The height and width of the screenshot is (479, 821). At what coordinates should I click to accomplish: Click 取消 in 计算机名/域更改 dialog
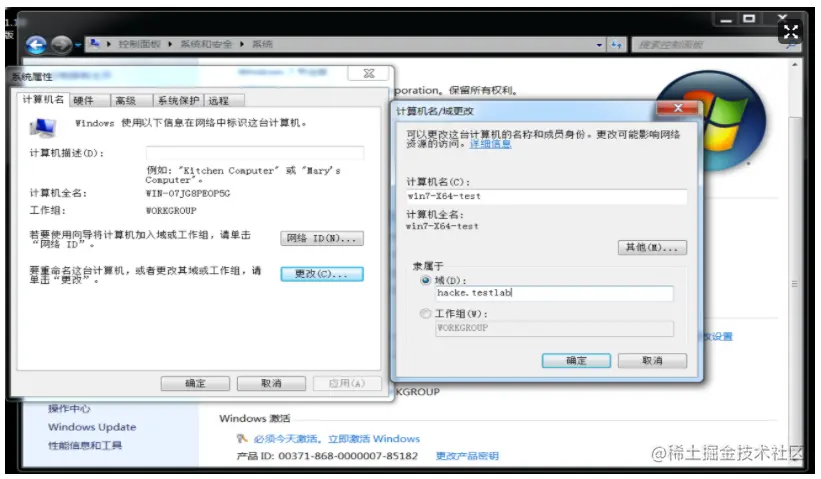(x=652, y=361)
